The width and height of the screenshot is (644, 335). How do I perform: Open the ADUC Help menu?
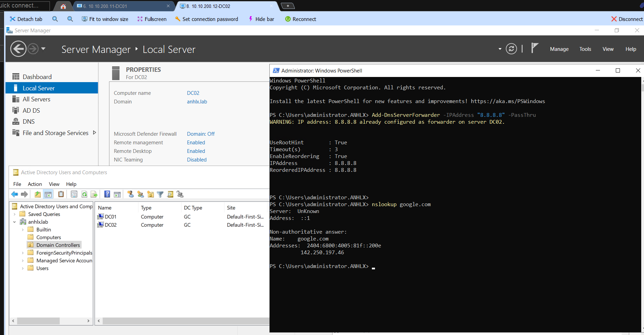[x=71, y=184]
